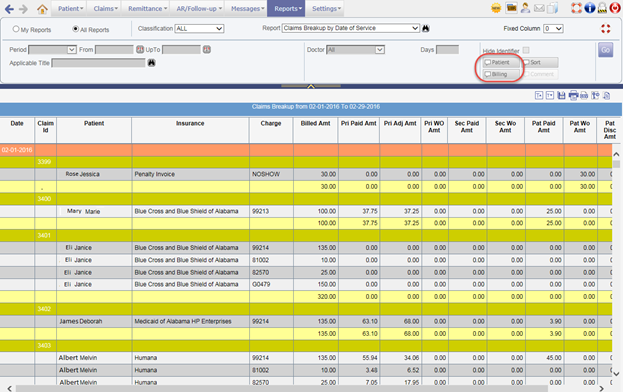Click the red power logout icon
This screenshot has width=623, height=392.
(x=615, y=8)
